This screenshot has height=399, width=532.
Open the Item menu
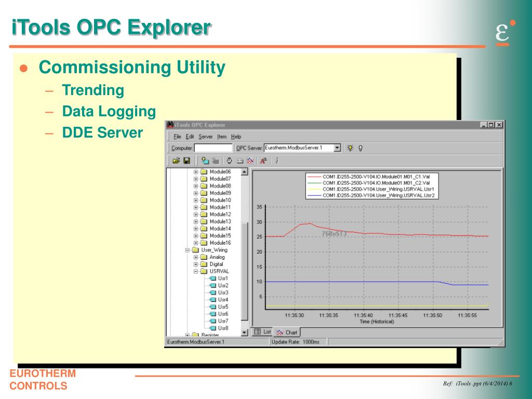pos(222,137)
